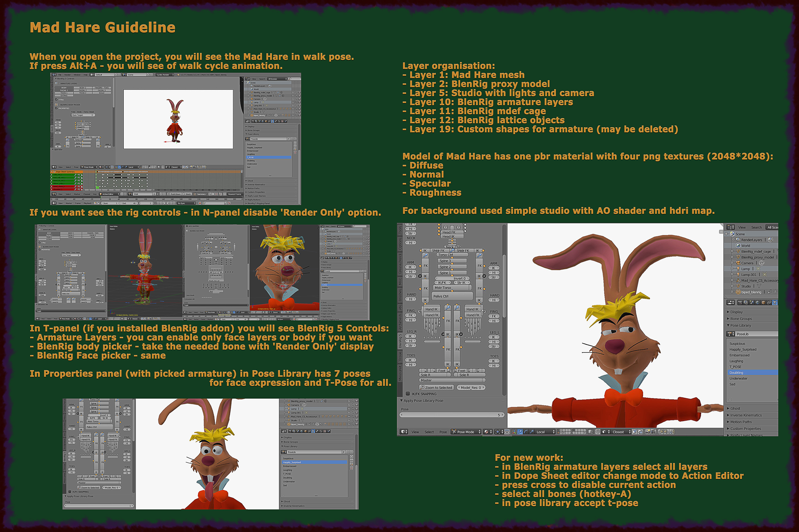The width and height of the screenshot is (799, 532).
Task: Toggle the Hi button for the right hand
Action: [411, 298]
